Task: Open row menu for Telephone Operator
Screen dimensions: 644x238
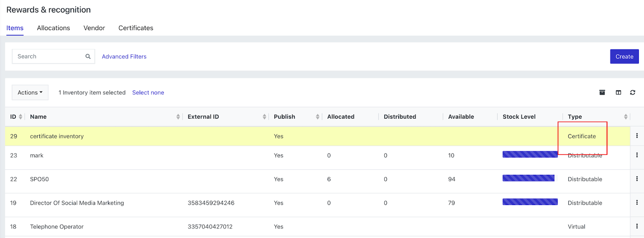Action: point(637,226)
